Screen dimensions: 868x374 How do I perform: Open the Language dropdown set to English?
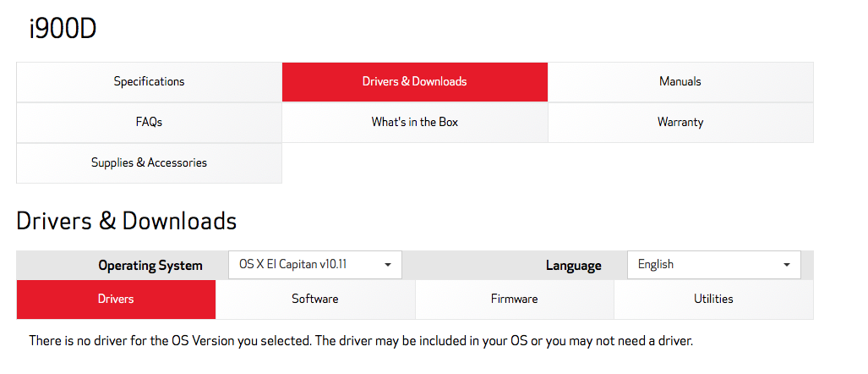point(713,265)
